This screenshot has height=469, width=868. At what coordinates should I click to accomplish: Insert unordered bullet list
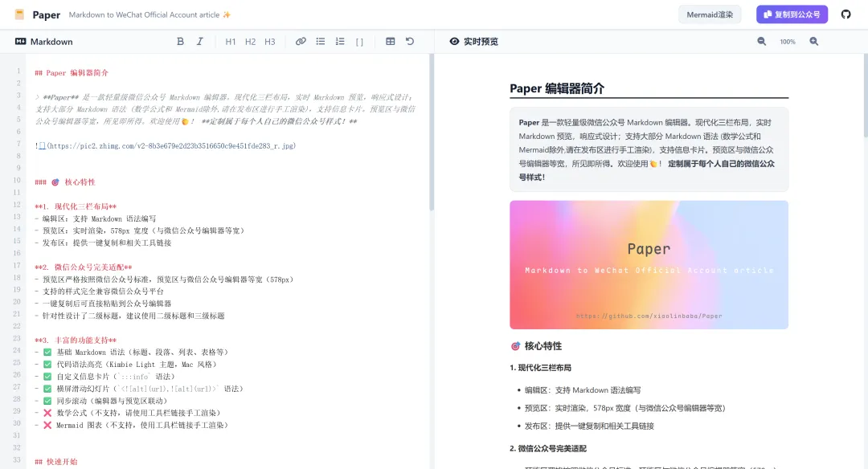click(x=321, y=42)
